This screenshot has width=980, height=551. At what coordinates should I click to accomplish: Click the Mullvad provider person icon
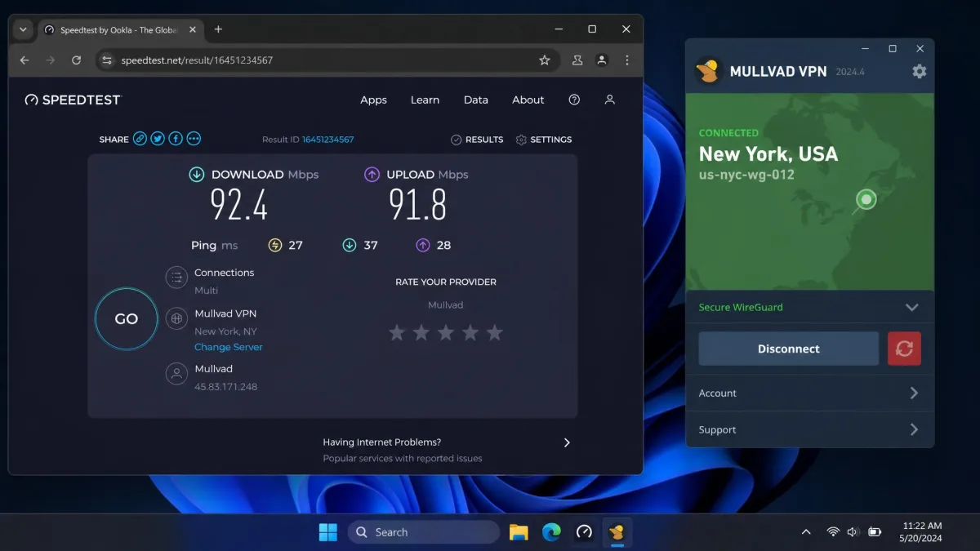176,374
